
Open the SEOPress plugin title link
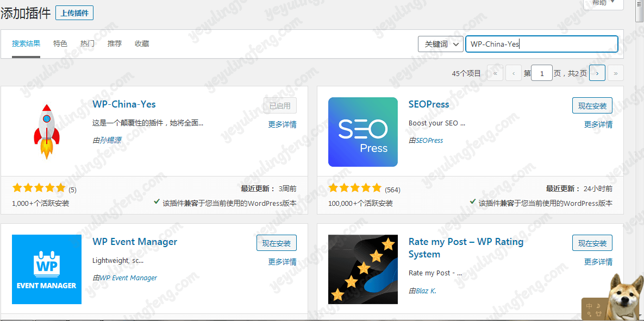pos(429,104)
